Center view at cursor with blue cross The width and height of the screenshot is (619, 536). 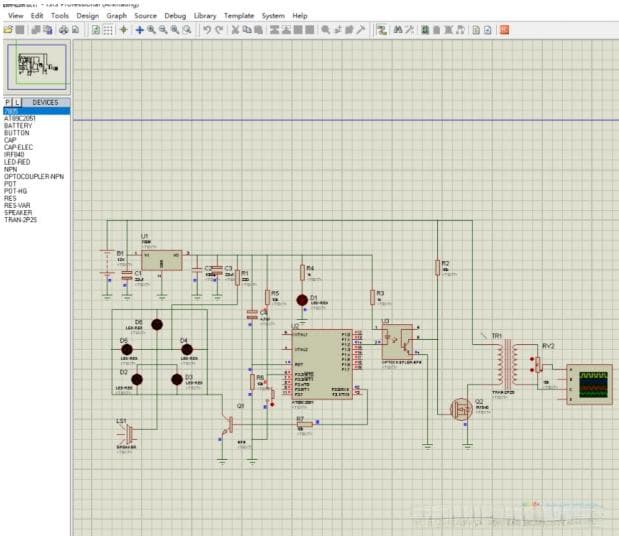[139, 30]
